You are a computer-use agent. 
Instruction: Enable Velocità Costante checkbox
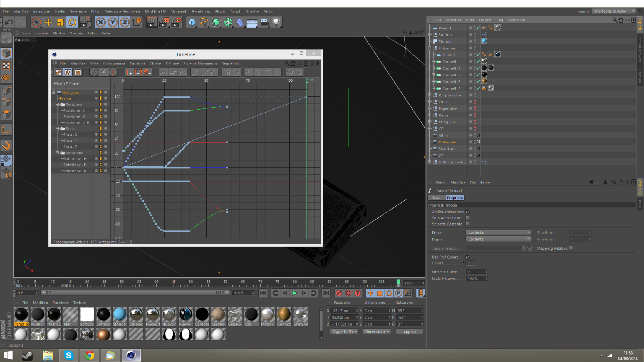(x=467, y=224)
